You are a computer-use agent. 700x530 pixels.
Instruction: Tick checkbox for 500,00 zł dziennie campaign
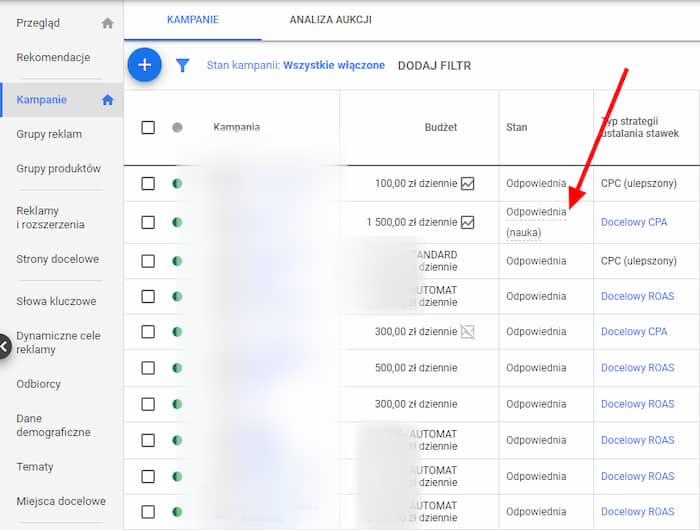pos(148,368)
